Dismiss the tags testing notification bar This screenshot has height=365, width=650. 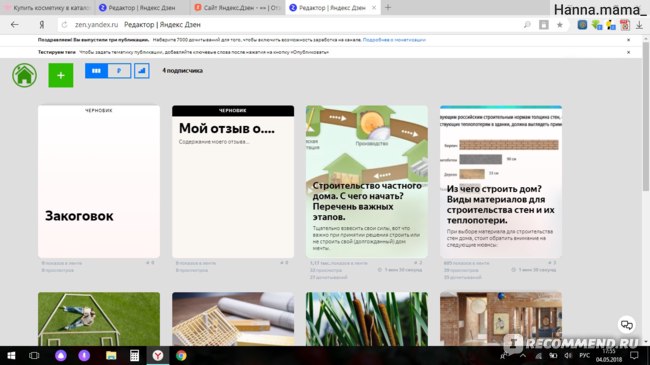pyautogui.click(x=628, y=52)
